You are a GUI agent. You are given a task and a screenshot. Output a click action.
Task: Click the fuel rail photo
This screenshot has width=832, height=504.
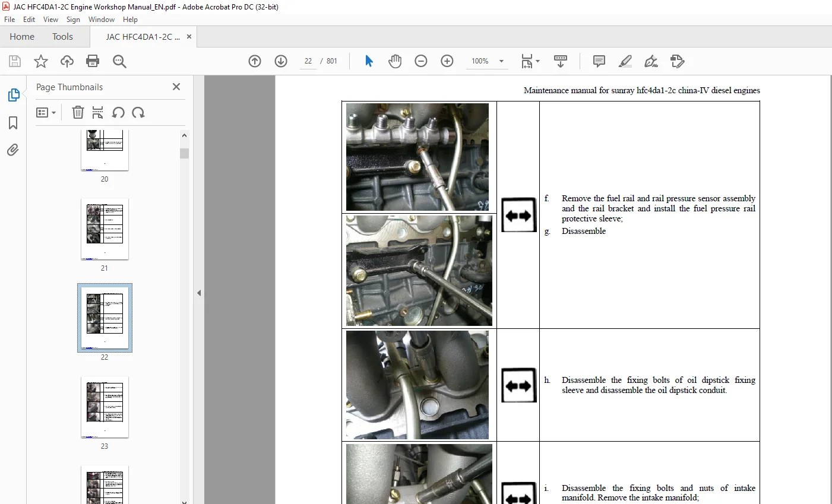pyautogui.click(x=417, y=157)
